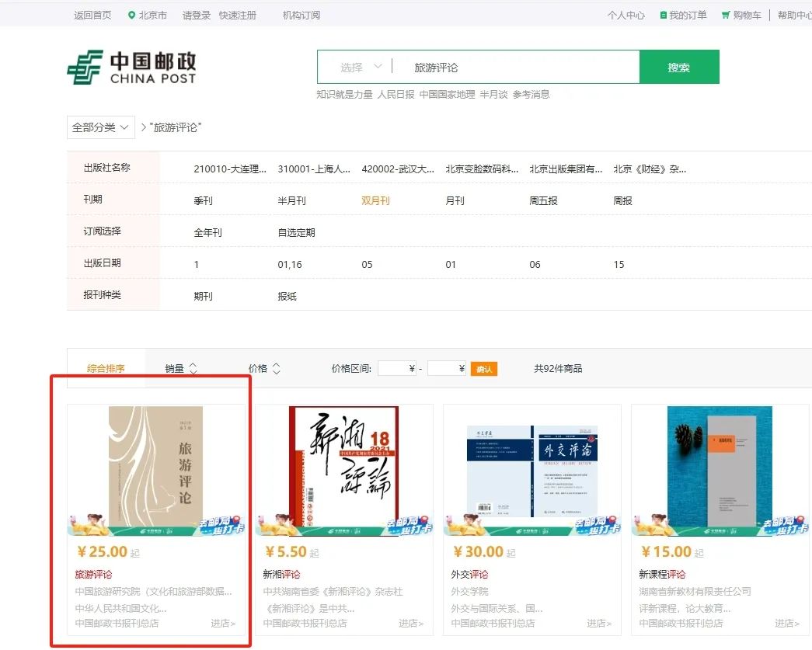Click the orange 确认 price confirm button
Image resolution: width=812 pixels, height=650 pixels.
point(483,369)
